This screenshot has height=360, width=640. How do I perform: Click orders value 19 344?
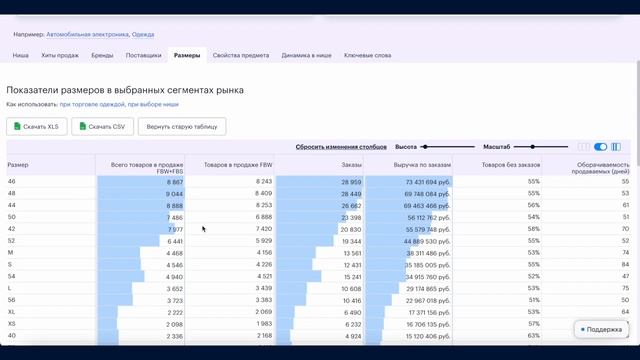click(x=351, y=241)
